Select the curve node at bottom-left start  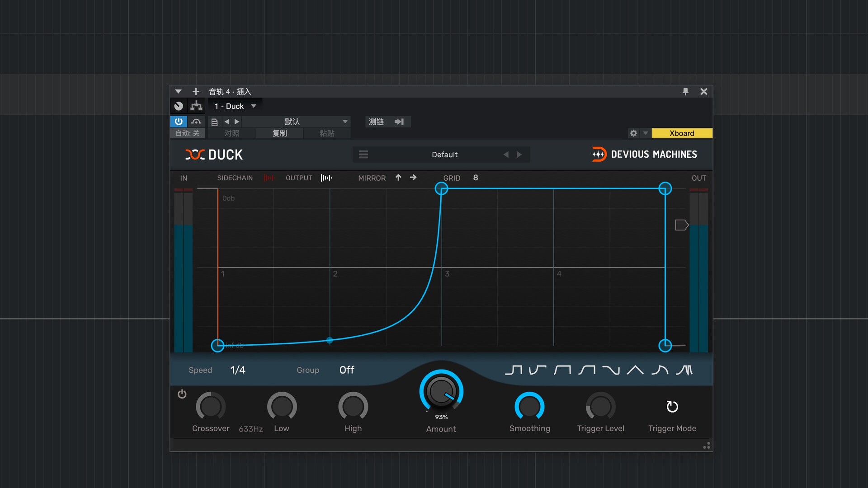(217, 346)
